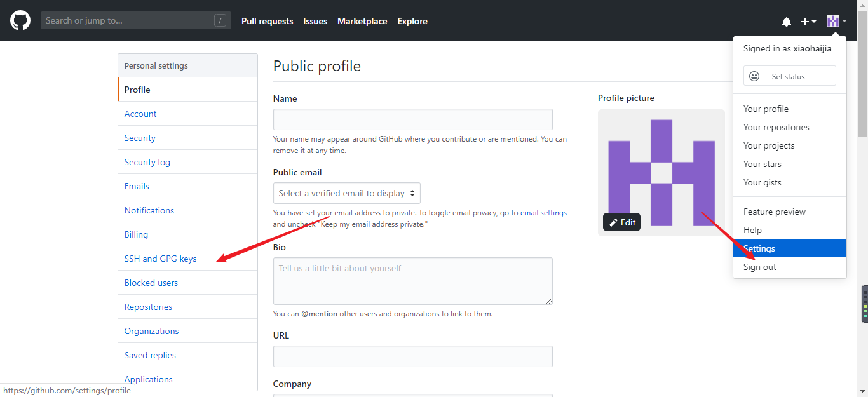Click the GitHub Octocat logo
Viewport: 868px width, 397px height.
click(20, 21)
